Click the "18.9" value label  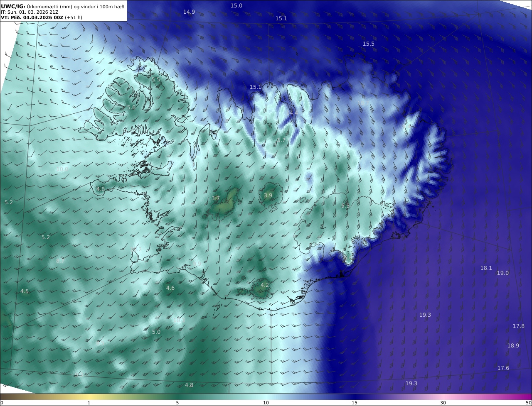click(x=513, y=346)
